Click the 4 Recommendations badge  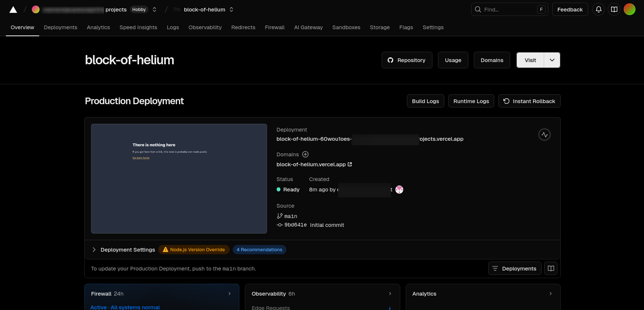pyautogui.click(x=259, y=250)
